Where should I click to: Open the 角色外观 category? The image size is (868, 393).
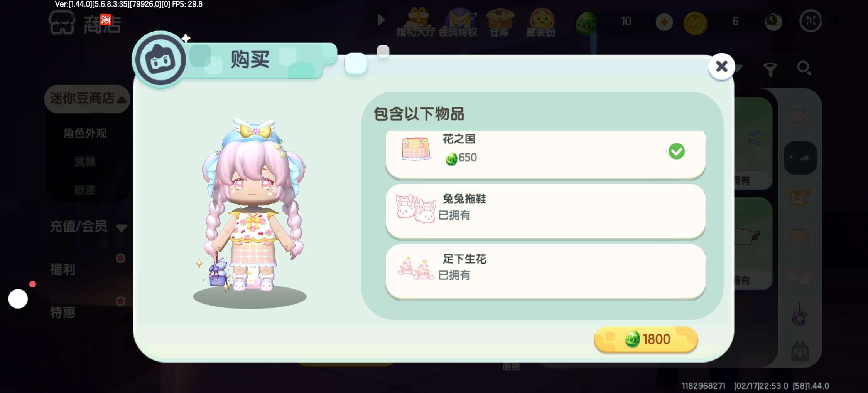(85, 133)
